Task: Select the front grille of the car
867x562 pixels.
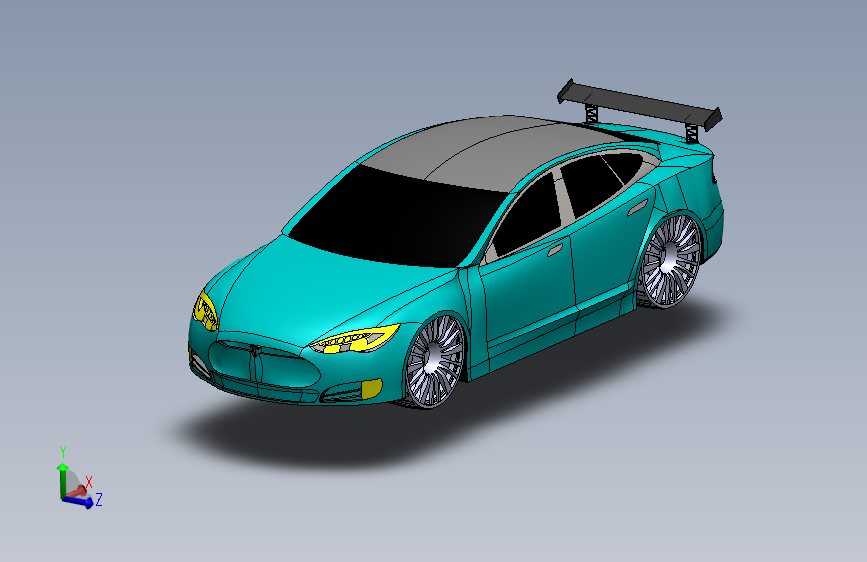Action: (x=263, y=363)
